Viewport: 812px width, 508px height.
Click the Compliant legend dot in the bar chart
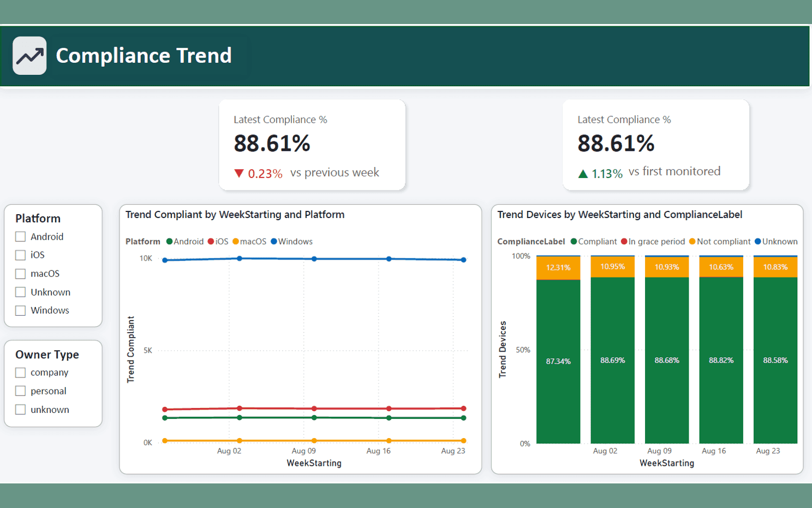tap(574, 241)
